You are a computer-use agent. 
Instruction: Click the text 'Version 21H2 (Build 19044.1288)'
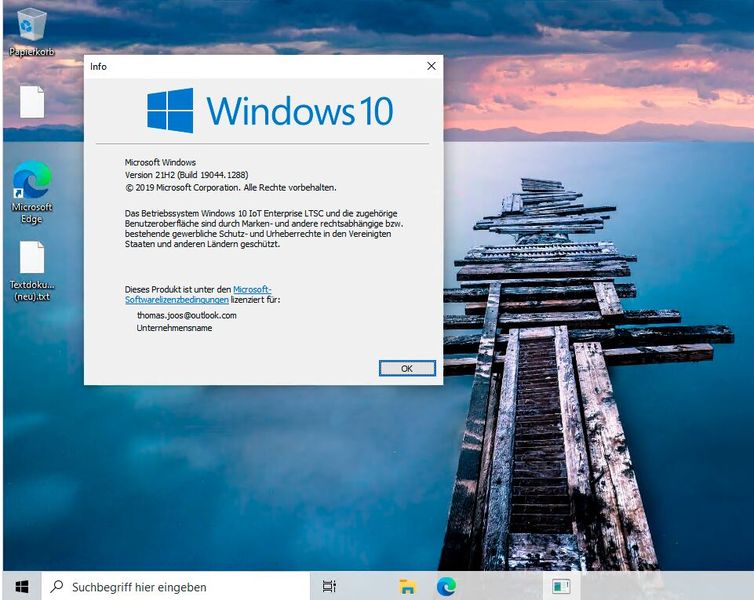(x=187, y=175)
